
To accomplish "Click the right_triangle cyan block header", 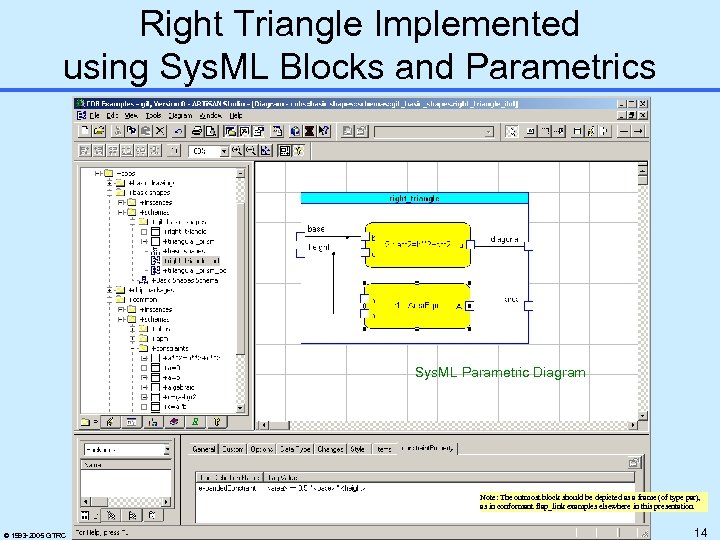I will pyautogui.click(x=415, y=198).
